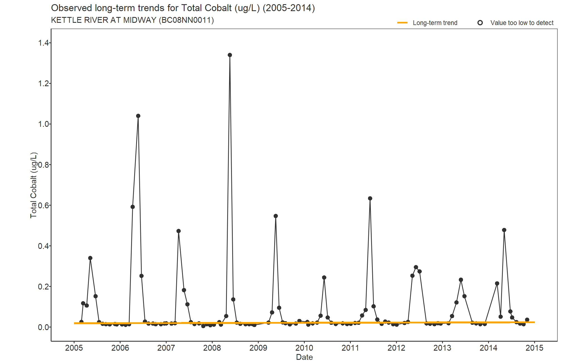Viewport: 588px width, 364px height.
Task: Click the 2013 x-axis label
Action: tap(442, 348)
